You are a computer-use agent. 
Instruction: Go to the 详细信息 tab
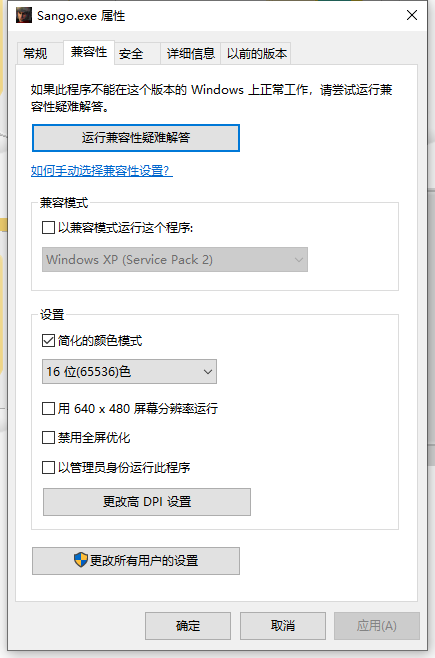pos(190,54)
